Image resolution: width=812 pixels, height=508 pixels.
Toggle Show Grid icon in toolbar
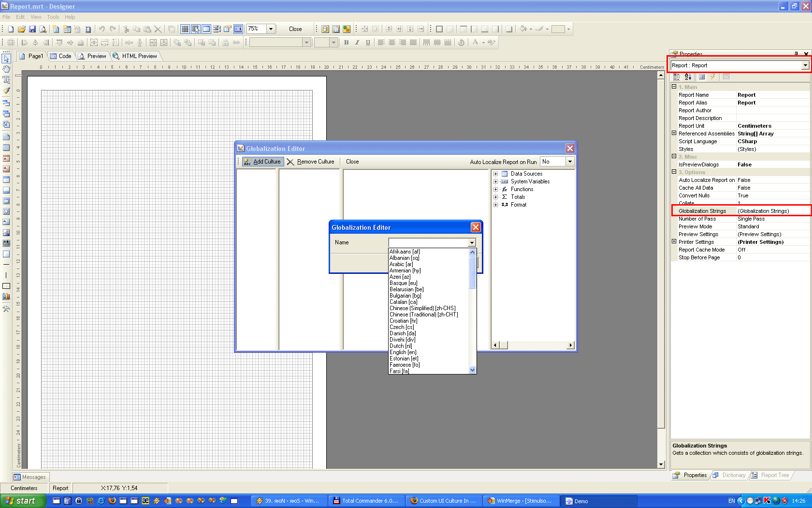point(185,29)
